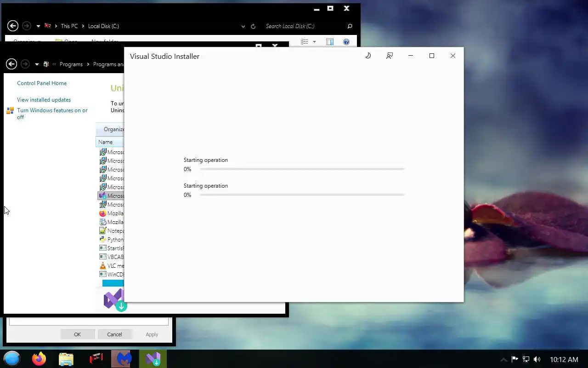Click the Apply button in the dialog

click(x=152, y=334)
